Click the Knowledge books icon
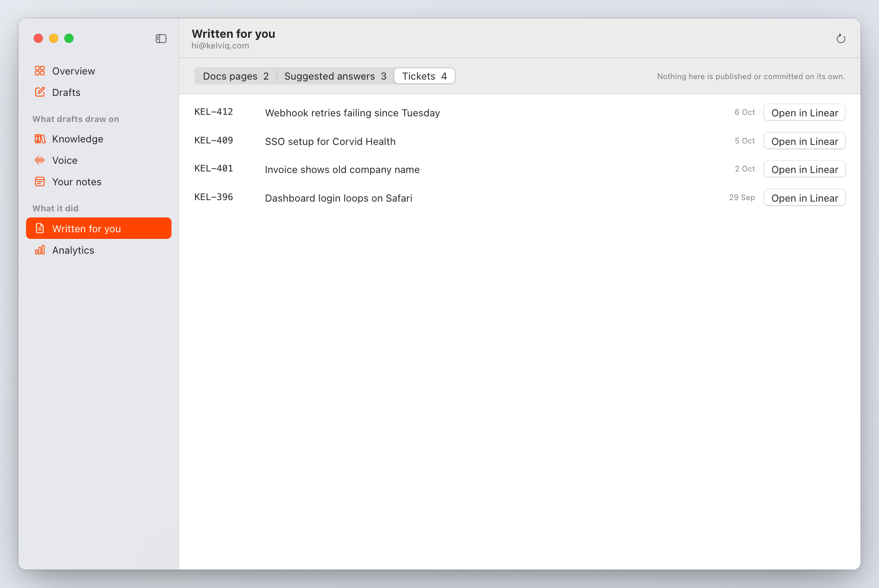 pos(40,139)
